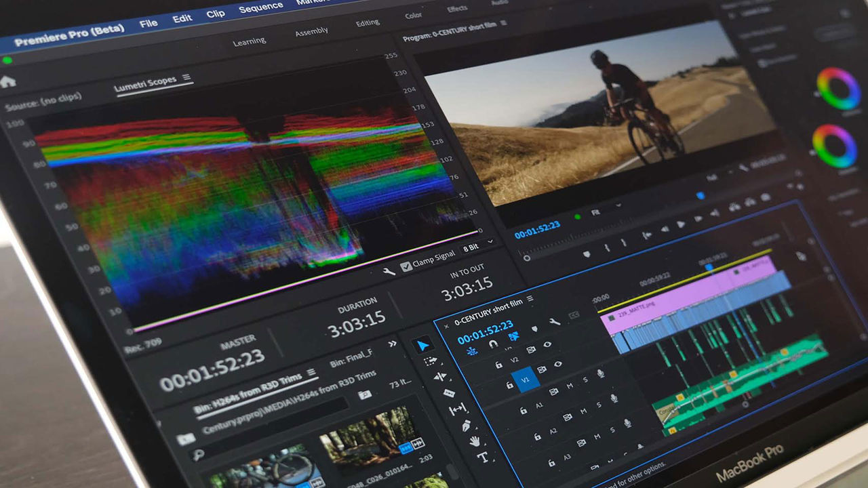The height and width of the screenshot is (488, 868).
Task: Click the Export Frame camera icon
Action: tap(766, 197)
